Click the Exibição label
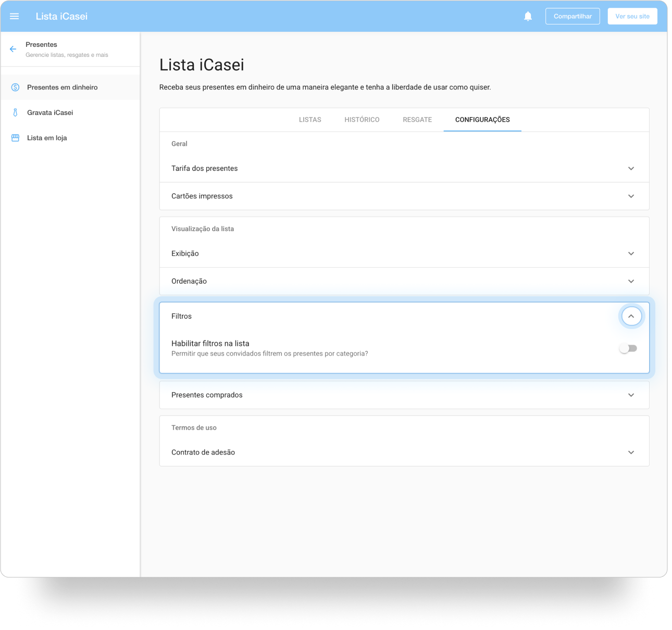This screenshot has height=630, width=672. [185, 254]
